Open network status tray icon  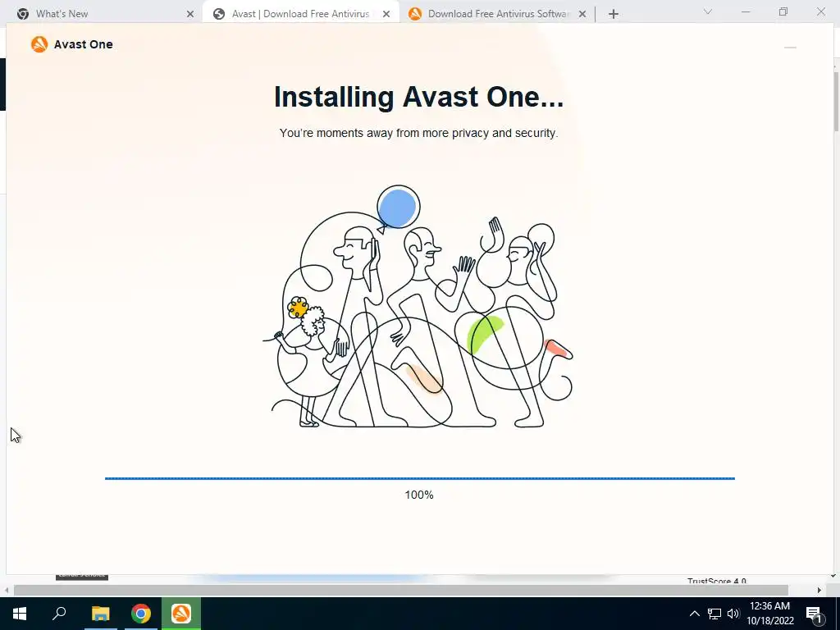[714, 614]
